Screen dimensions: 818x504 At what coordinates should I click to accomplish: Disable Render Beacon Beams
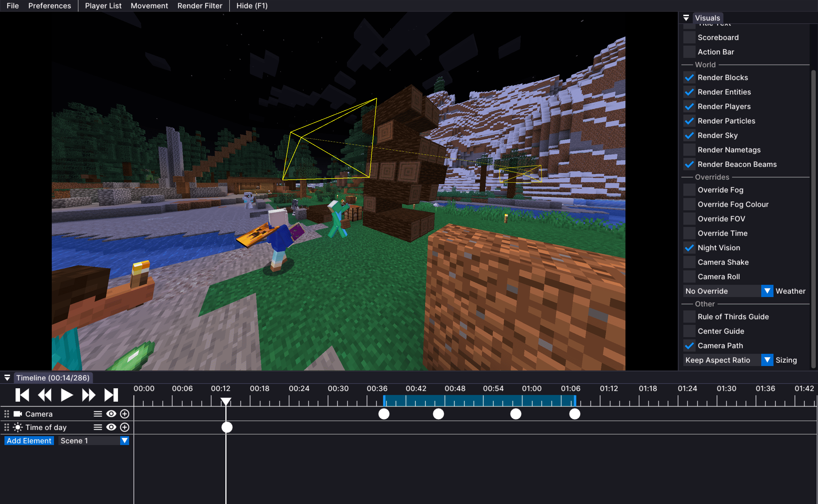(x=689, y=164)
